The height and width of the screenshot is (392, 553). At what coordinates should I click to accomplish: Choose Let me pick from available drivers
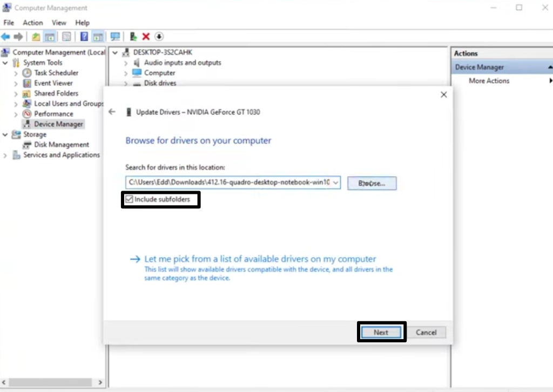[260, 259]
